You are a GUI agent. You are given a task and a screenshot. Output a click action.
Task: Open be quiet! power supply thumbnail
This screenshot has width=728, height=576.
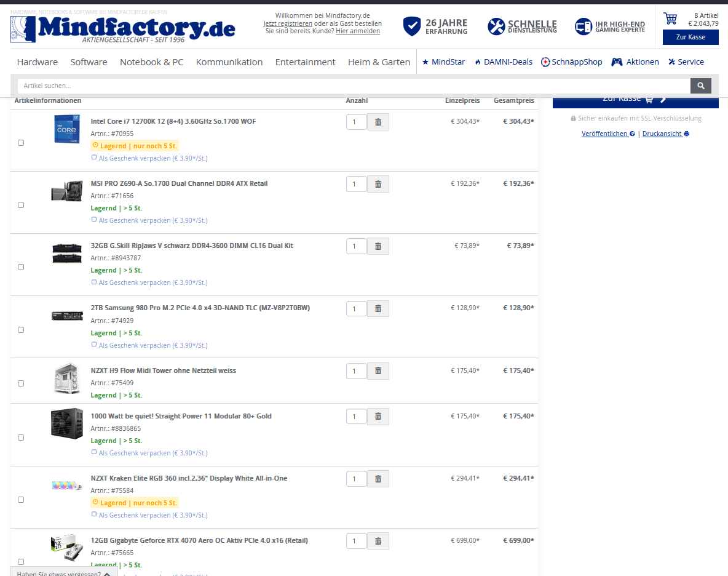point(67,423)
